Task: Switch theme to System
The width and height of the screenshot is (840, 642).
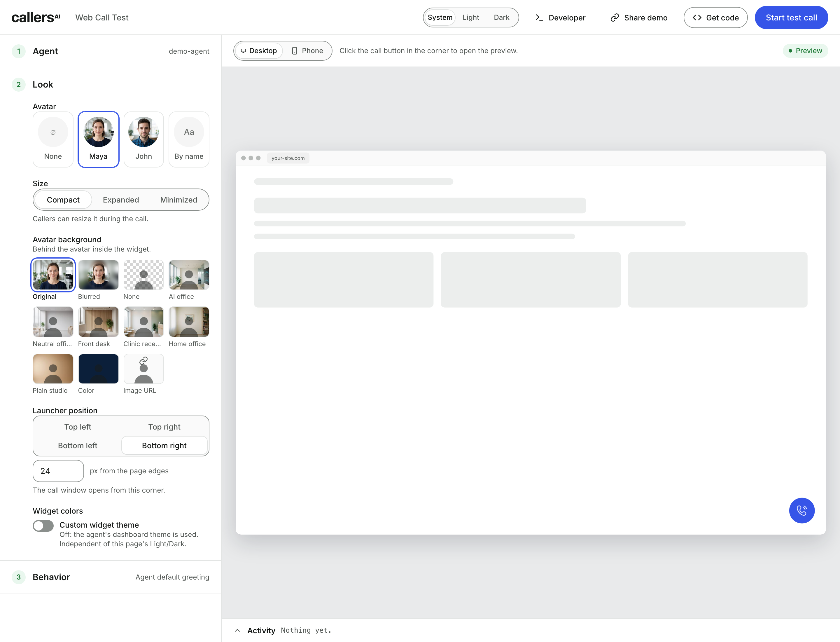Action: (x=440, y=17)
